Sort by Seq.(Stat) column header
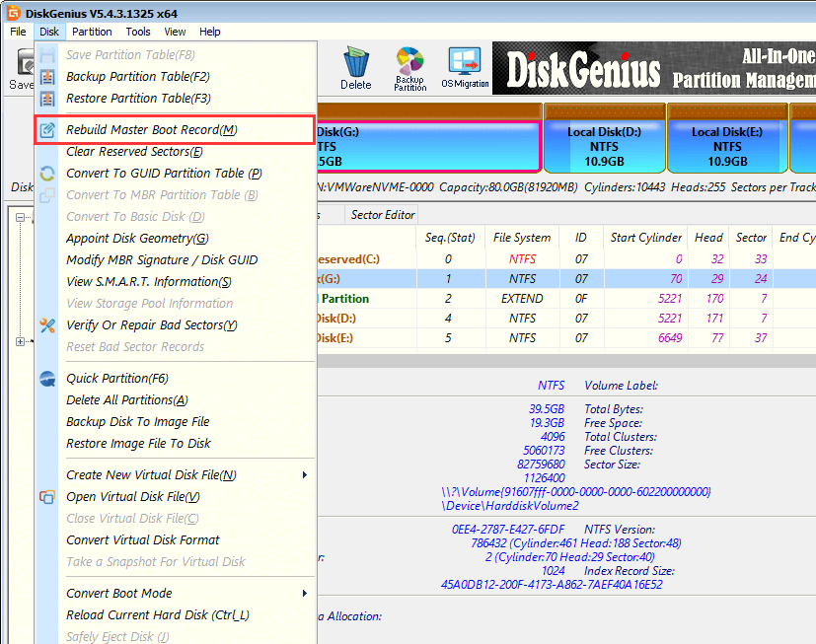The height and width of the screenshot is (644, 816). [450, 238]
